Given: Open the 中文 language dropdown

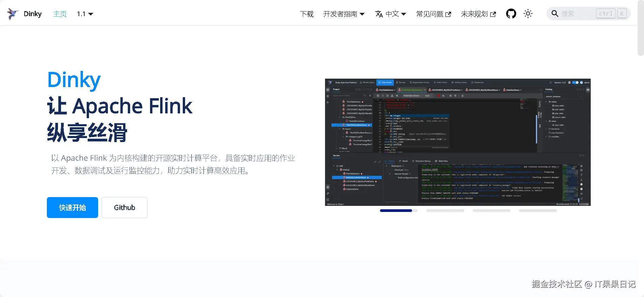Looking at the screenshot, I should 391,14.
